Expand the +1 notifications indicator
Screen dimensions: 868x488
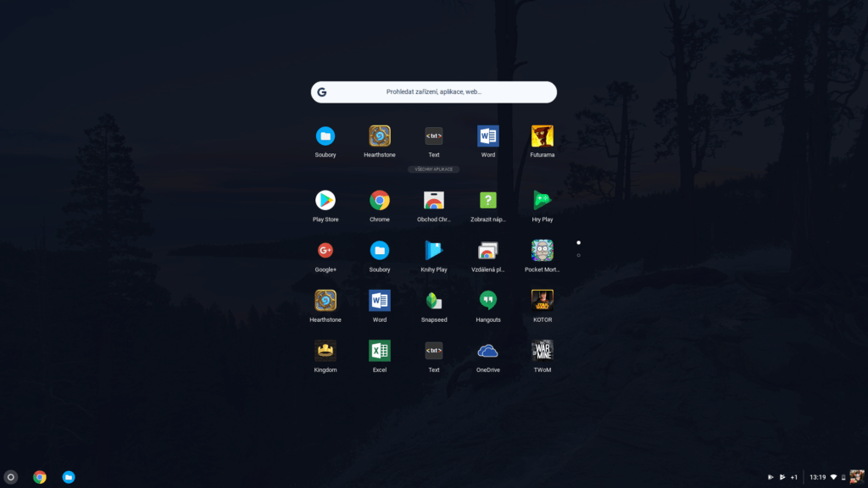[793, 477]
